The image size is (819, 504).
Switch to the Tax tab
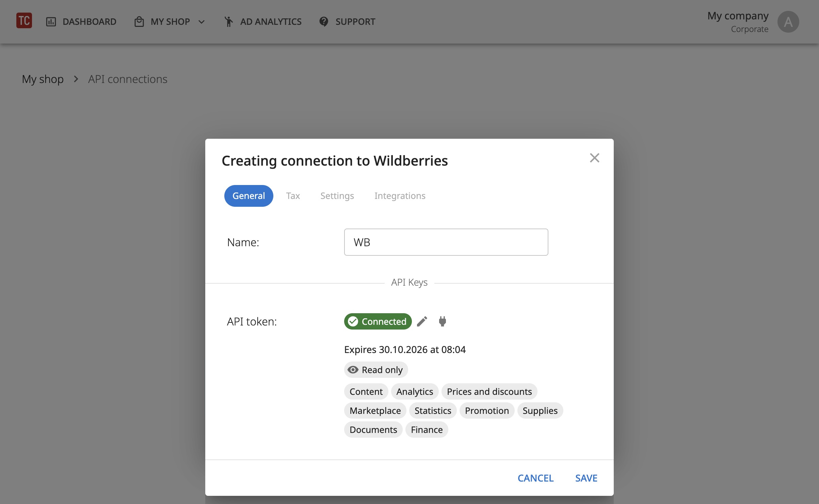click(x=293, y=196)
